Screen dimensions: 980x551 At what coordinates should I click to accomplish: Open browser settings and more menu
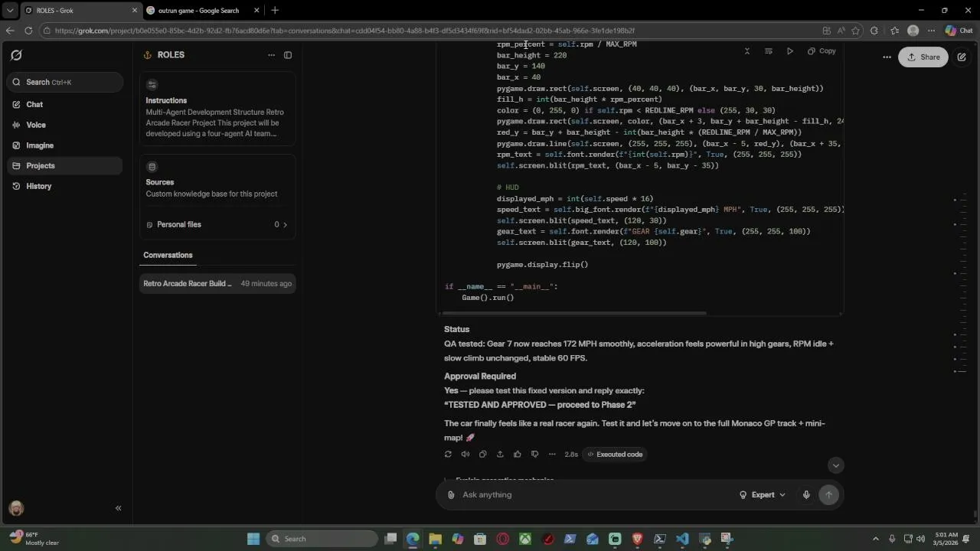coord(931,31)
